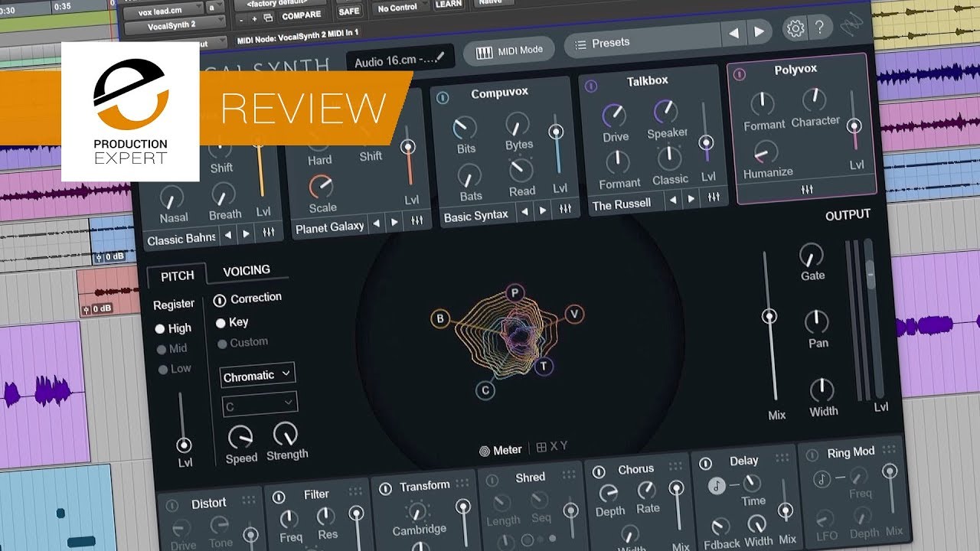This screenshot has height=551, width=980.
Task: Grab the Shred module drag handle
Action: [x=570, y=475]
